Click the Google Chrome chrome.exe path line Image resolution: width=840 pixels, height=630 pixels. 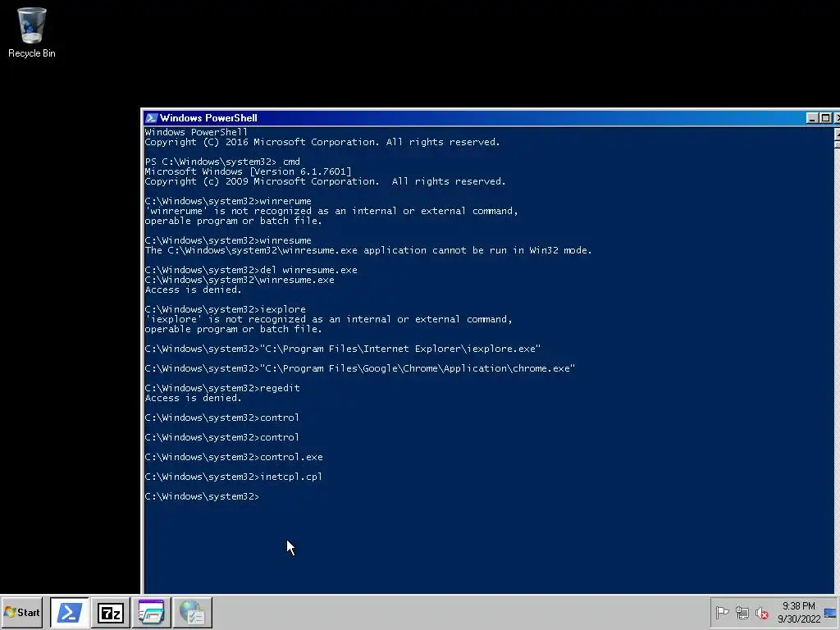point(360,368)
